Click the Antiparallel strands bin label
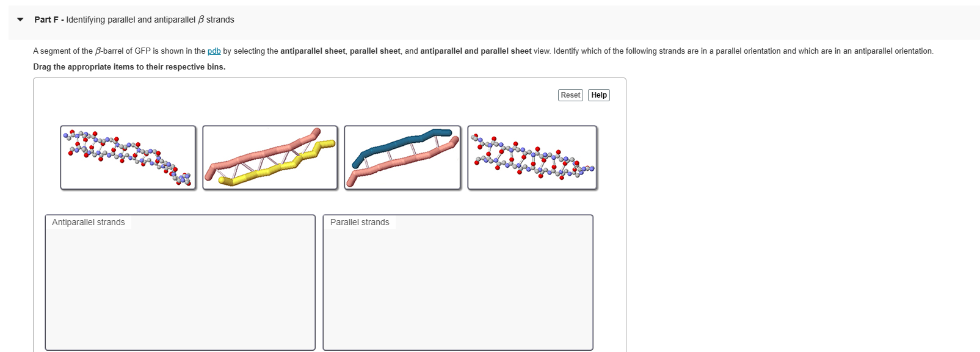Image resolution: width=980 pixels, height=352 pixels. click(88, 222)
